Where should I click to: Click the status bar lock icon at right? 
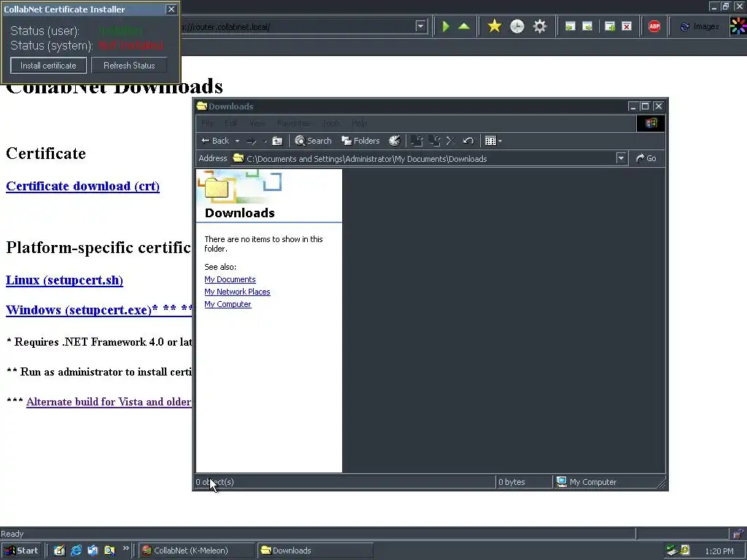point(738,534)
